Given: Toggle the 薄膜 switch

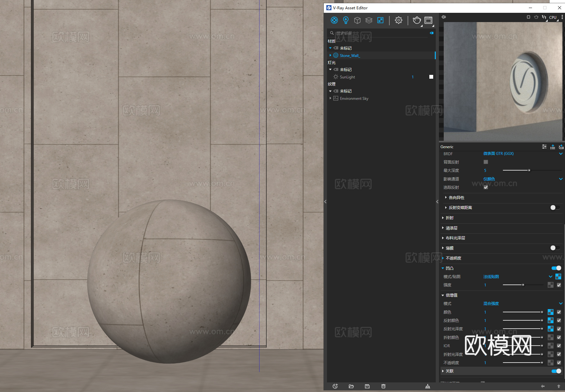Looking at the screenshot, I should 555,248.
